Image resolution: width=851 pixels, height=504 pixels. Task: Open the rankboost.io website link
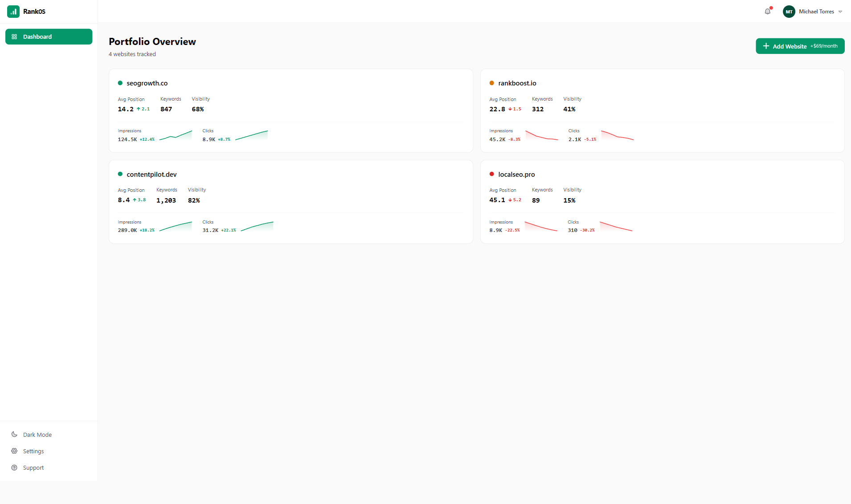517,83
